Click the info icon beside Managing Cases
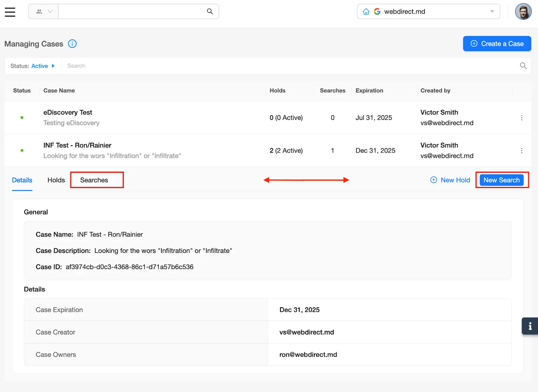Image resolution: width=538 pixels, height=392 pixels. click(x=72, y=44)
